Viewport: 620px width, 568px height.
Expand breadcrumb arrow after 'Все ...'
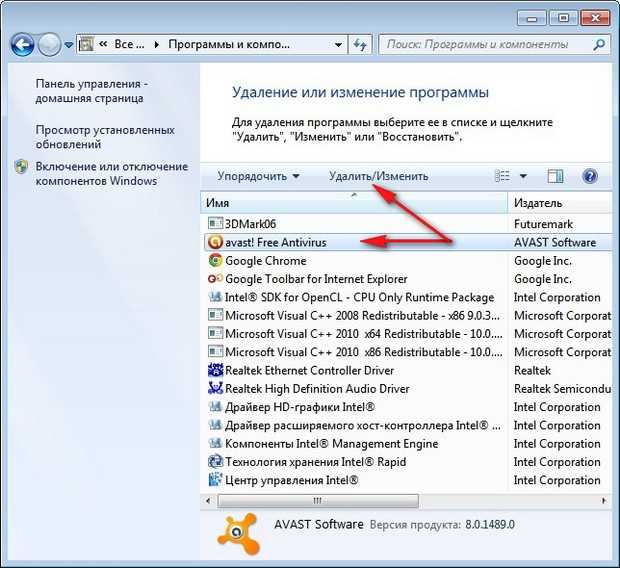click(x=157, y=44)
